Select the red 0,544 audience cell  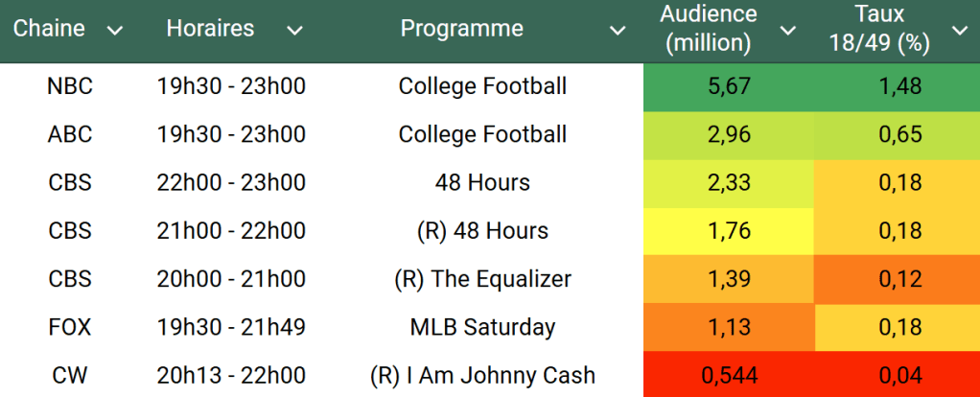728,375
